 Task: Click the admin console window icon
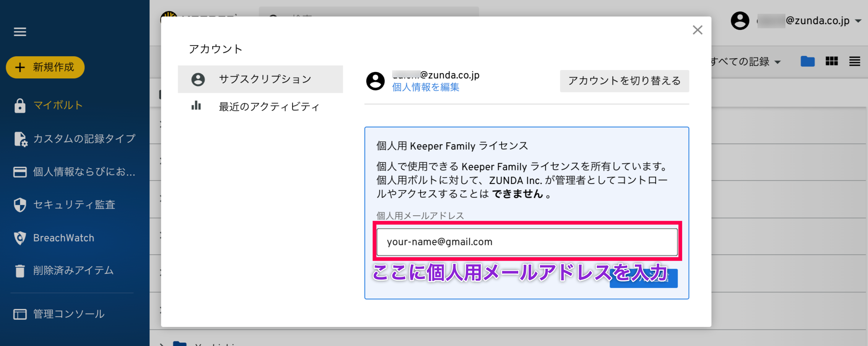point(20,314)
